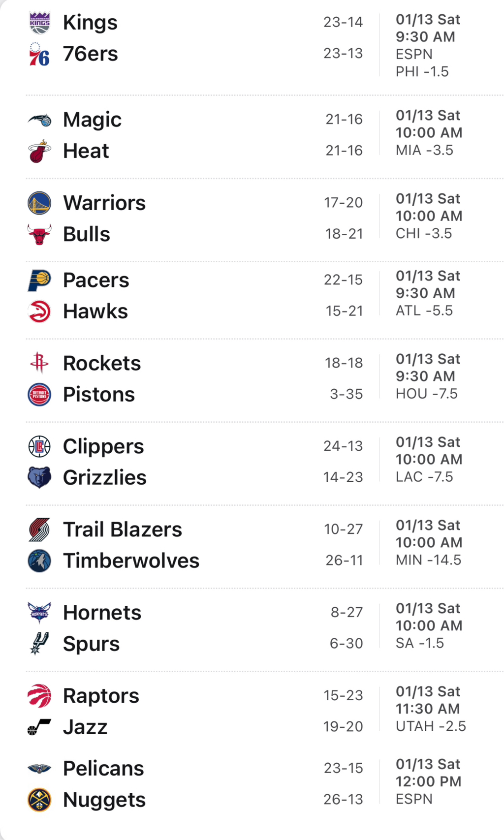
Task: Tap the Utah Jazz logo
Action: 39,727
